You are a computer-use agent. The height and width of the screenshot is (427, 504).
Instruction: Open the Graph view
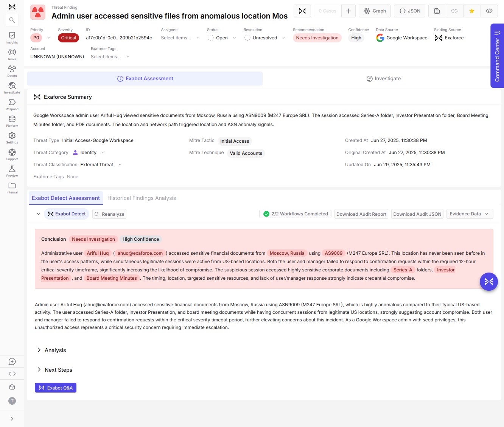[x=375, y=11]
